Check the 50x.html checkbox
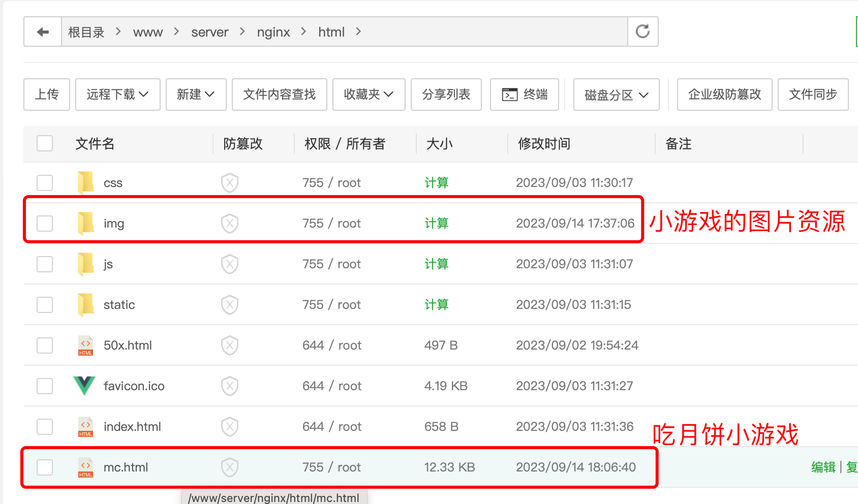The height and width of the screenshot is (504, 858). pos(45,345)
